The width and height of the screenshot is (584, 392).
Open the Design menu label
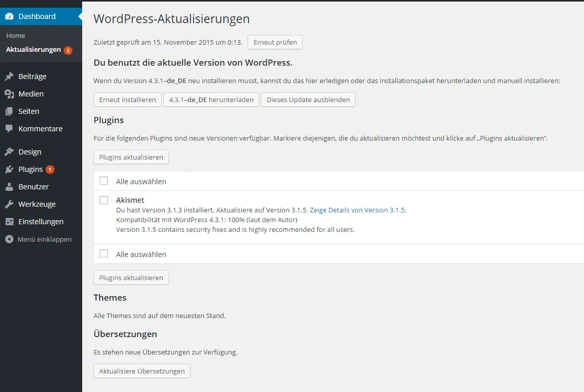tap(30, 152)
